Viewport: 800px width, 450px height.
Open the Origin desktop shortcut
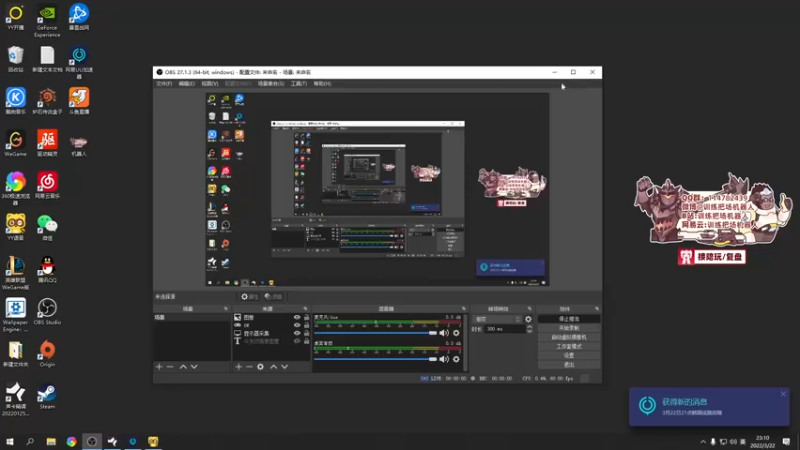click(47, 354)
